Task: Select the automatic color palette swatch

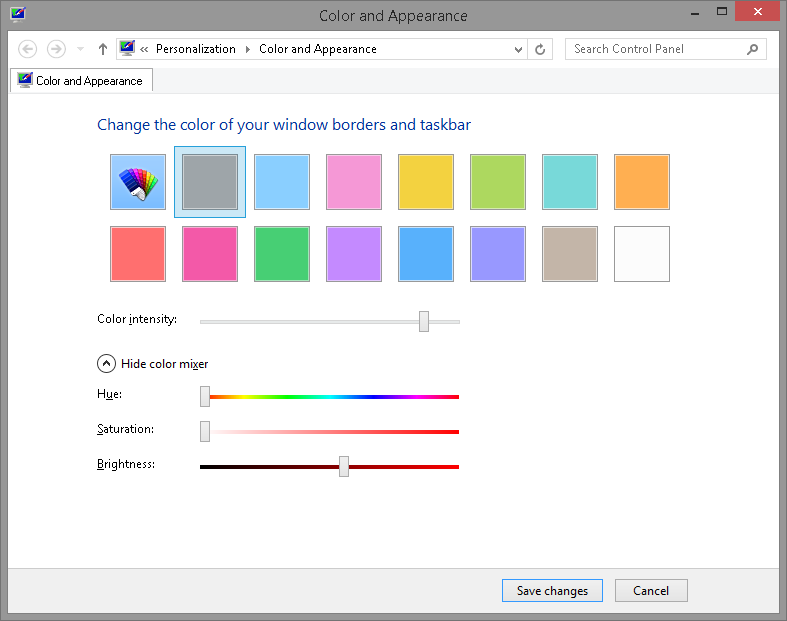Action: pos(138,182)
